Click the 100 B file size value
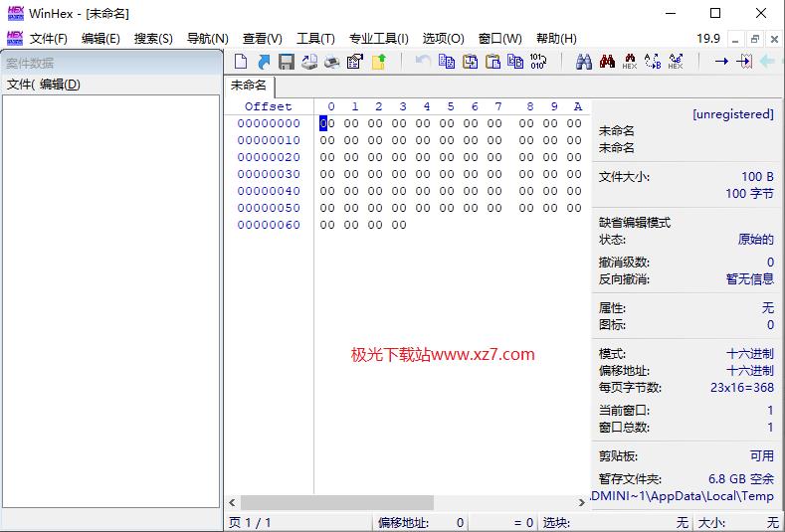The image size is (785, 532). coord(757,177)
